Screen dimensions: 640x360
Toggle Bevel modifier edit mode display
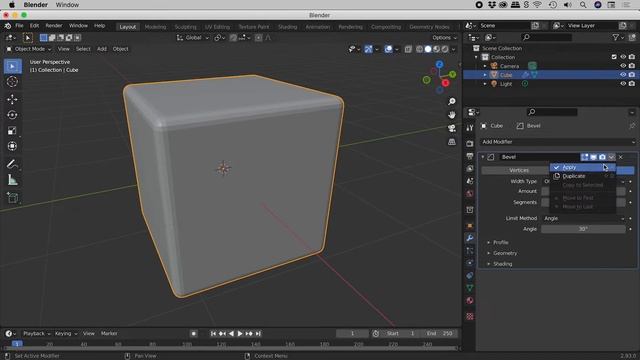tap(584, 157)
